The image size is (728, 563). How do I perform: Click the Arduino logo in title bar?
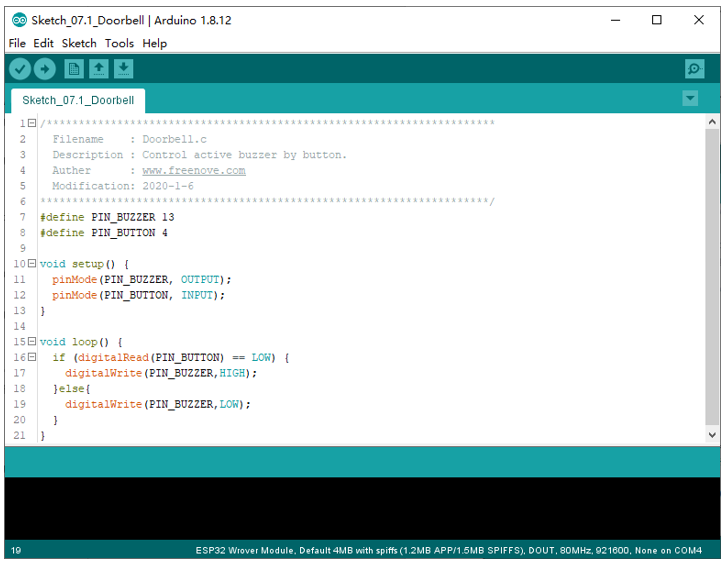(x=19, y=20)
